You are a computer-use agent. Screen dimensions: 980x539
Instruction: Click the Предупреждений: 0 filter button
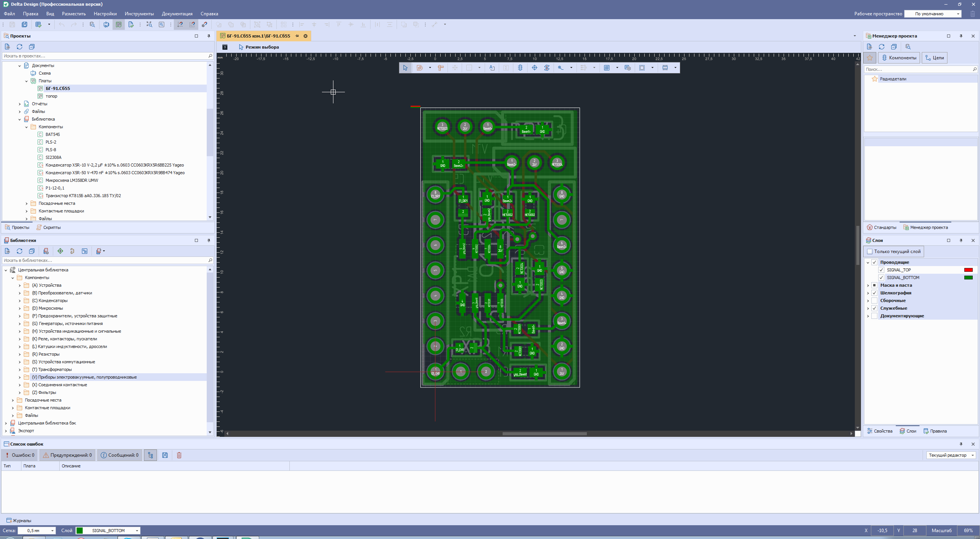pos(68,455)
